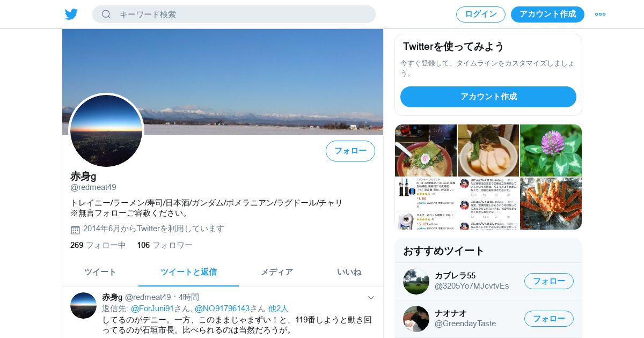Open the いいね tab
The height and width of the screenshot is (338, 644).
click(349, 272)
